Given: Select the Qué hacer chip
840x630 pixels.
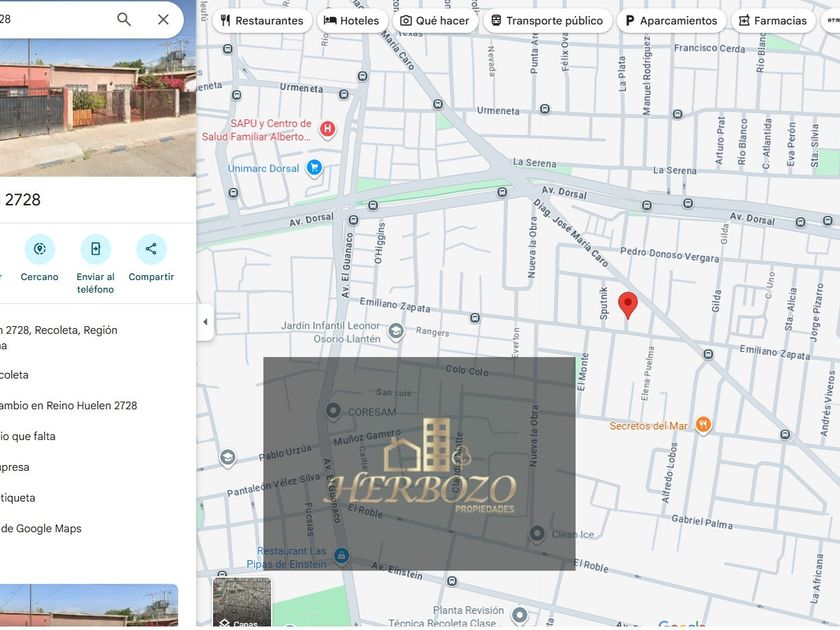Looking at the screenshot, I should coord(435,21).
